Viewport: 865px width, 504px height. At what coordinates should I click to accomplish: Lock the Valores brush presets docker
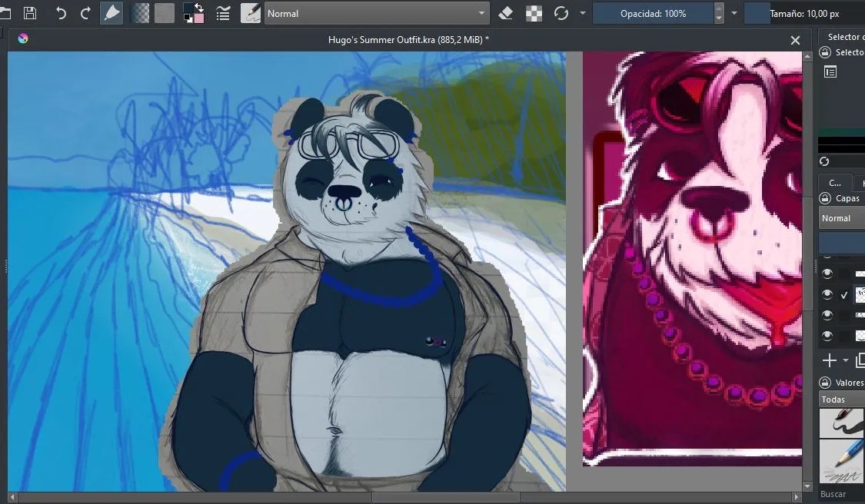[x=825, y=382]
